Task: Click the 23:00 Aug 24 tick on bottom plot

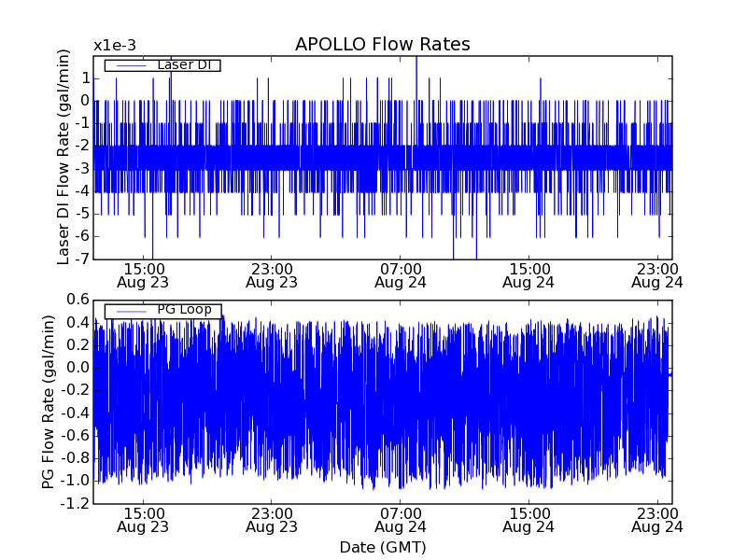Action: [x=657, y=521]
